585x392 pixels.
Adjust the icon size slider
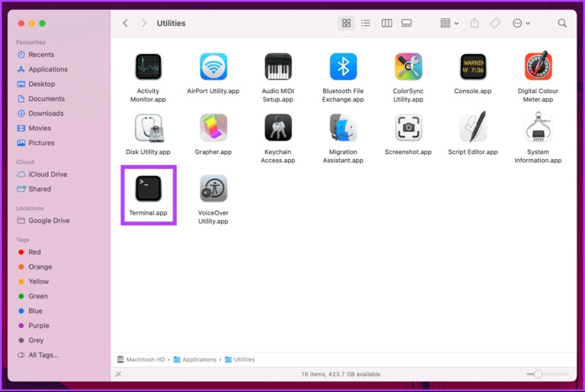point(548,374)
